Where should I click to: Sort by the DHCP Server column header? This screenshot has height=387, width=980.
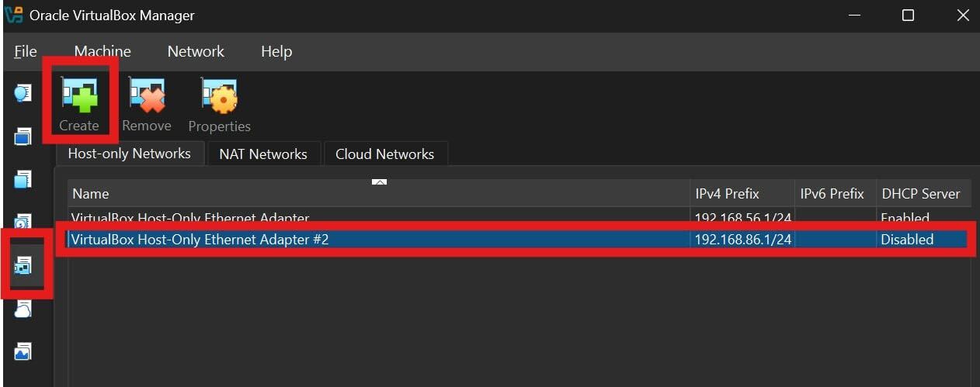coord(920,194)
